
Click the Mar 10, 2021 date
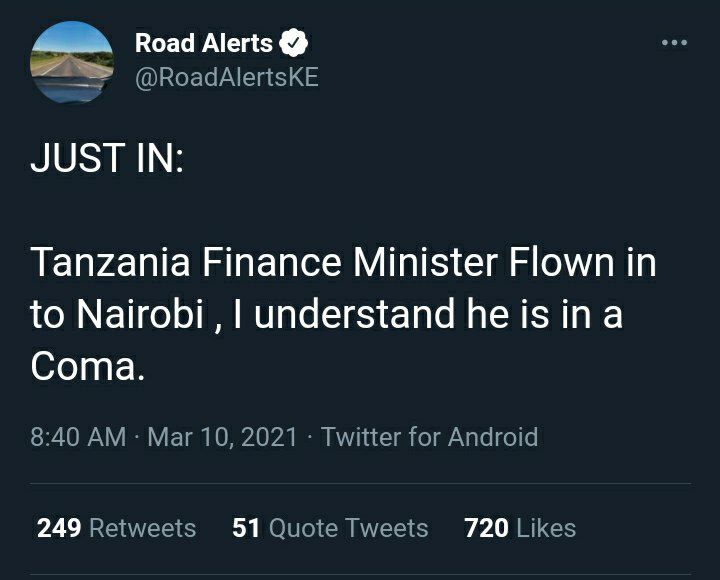pyautogui.click(x=223, y=437)
